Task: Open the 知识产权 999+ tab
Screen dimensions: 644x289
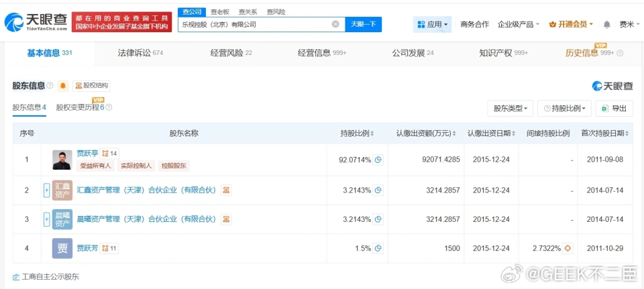Action: click(504, 53)
